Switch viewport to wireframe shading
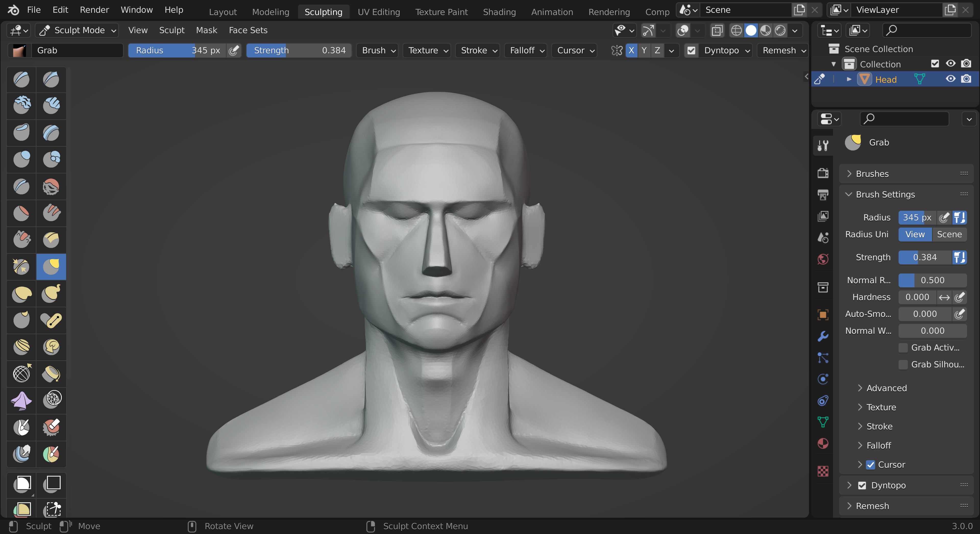This screenshot has height=534, width=980. [x=736, y=30]
